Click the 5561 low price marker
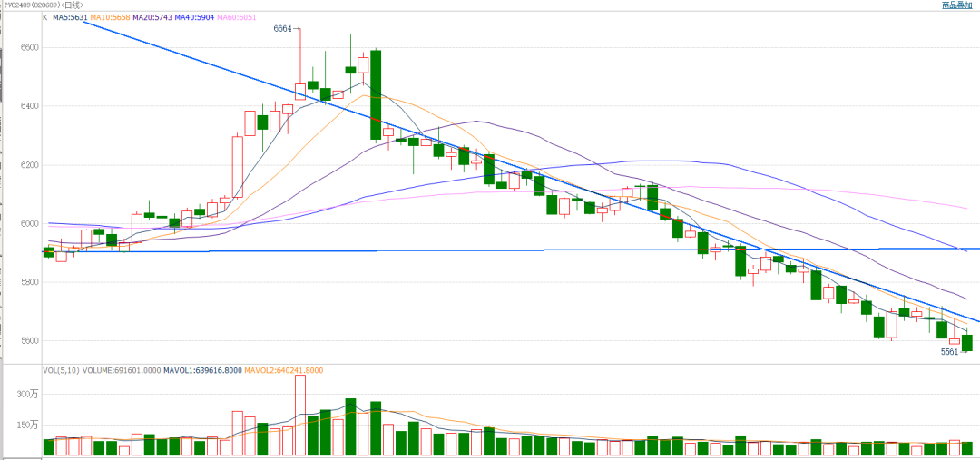The width and height of the screenshot is (980, 460). click(x=954, y=352)
